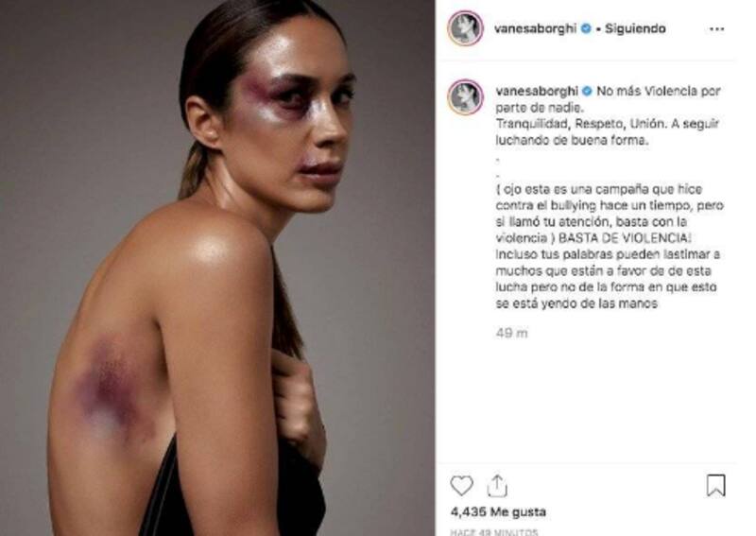Image resolution: width=756 pixels, height=536 pixels.
Task: Click the 49 m caption timestamp
Action: point(511,333)
